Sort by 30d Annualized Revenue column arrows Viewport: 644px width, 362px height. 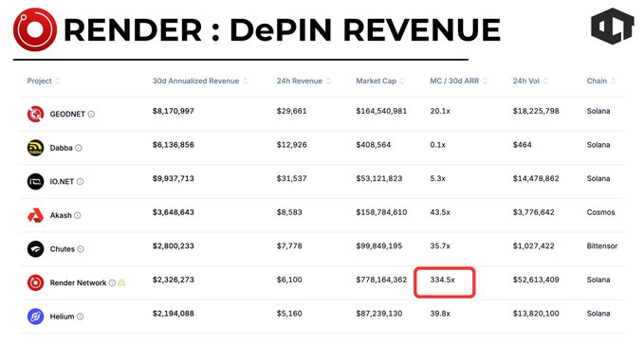point(246,81)
